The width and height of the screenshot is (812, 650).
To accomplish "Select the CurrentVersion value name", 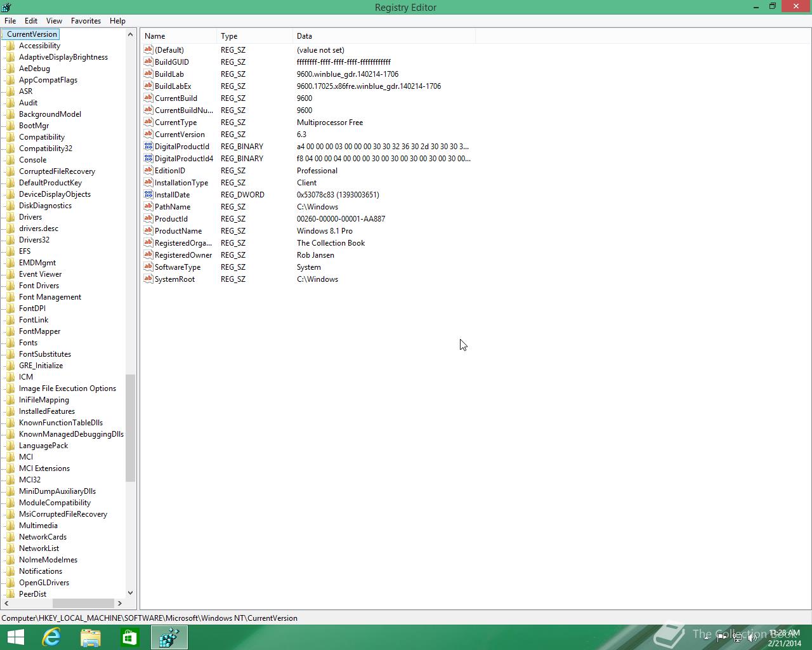I will coord(180,134).
